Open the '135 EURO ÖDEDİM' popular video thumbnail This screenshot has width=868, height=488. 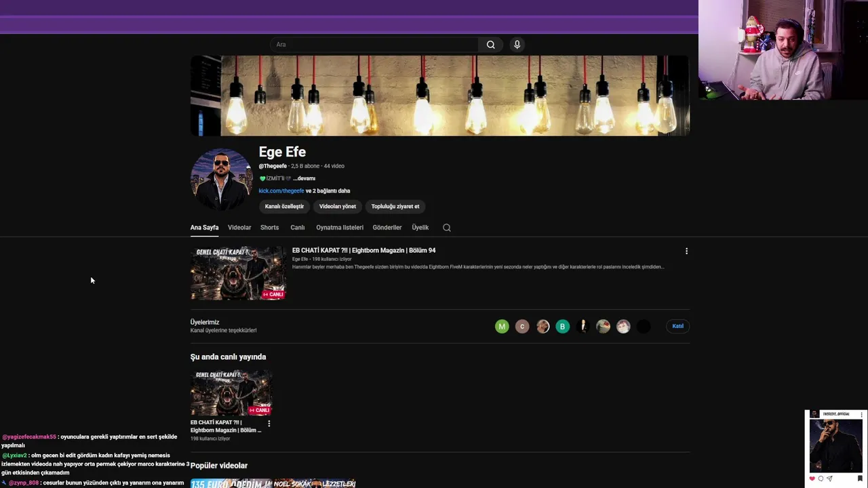(231, 484)
